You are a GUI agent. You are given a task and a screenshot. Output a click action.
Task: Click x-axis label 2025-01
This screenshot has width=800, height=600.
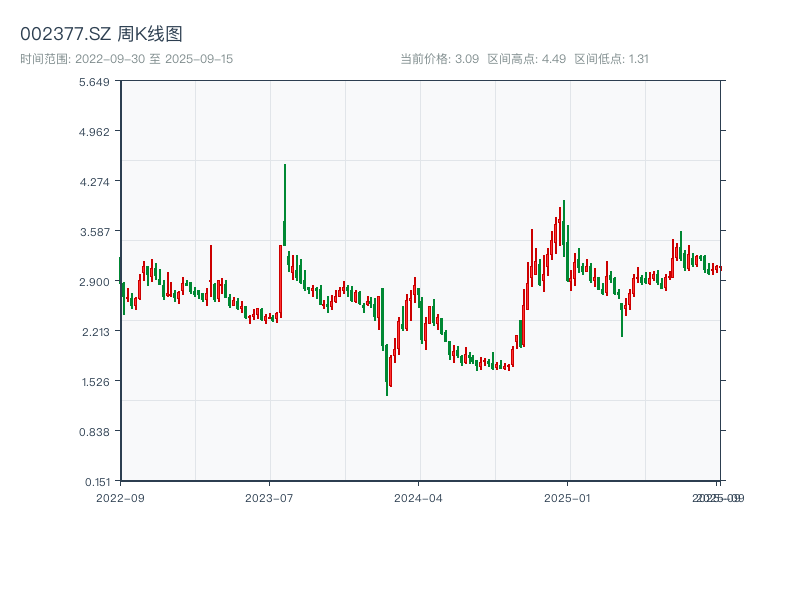pyautogui.click(x=567, y=498)
